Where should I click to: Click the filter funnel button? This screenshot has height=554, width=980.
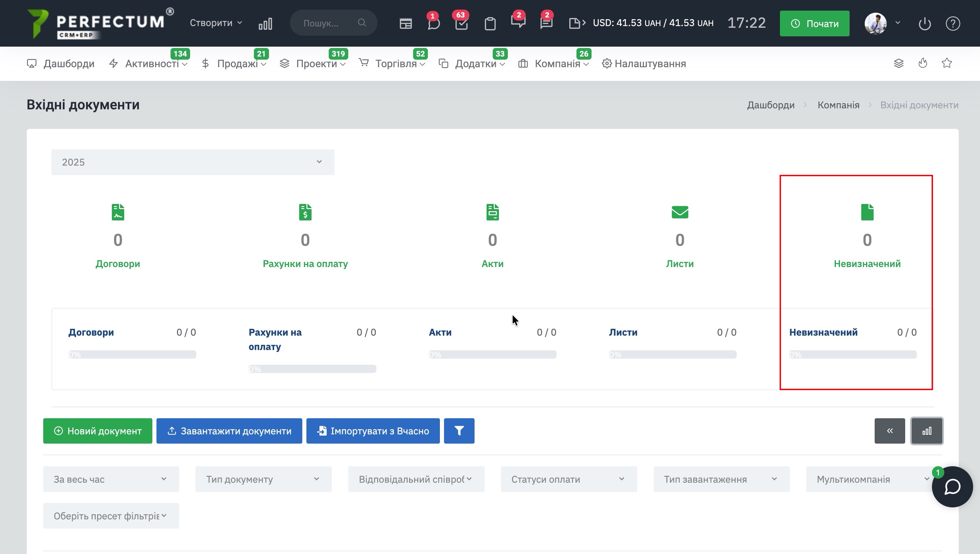pos(459,431)
